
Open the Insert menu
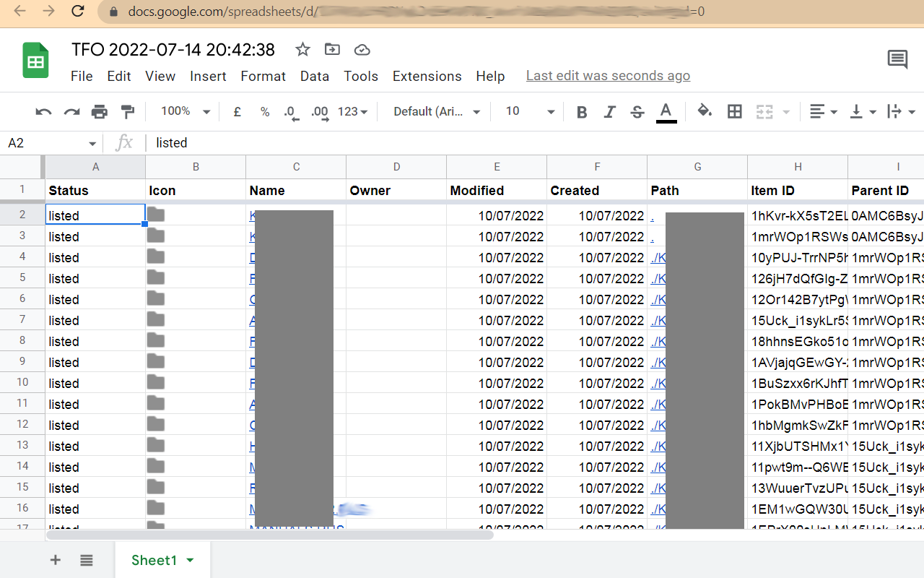coord(208,76)
